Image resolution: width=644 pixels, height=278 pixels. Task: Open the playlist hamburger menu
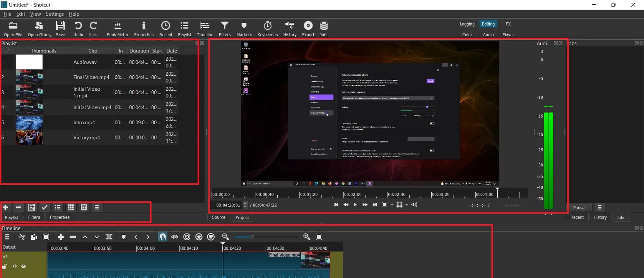[x=97, y=207]
